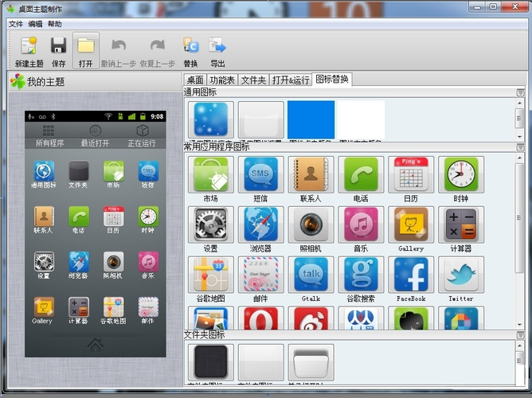Switch to the 打开&运行 tab
The width and height of the screenshot is (532, 398).
click(291, 80)
